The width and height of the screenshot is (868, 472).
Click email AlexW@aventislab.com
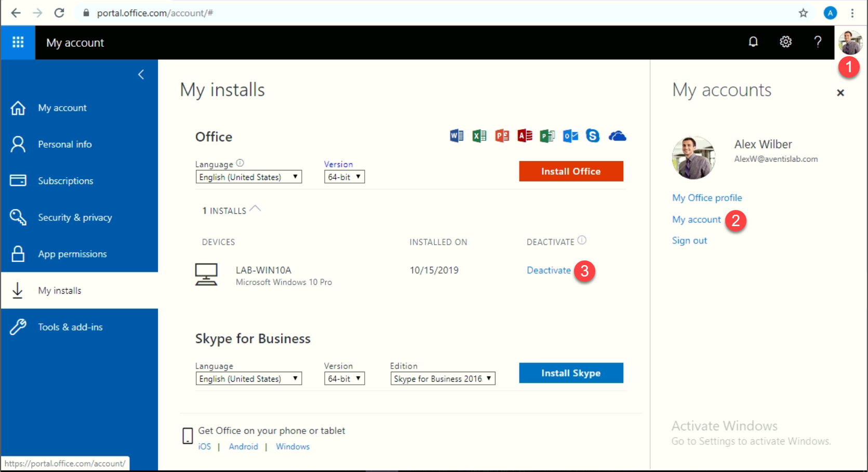pos(776,159)
